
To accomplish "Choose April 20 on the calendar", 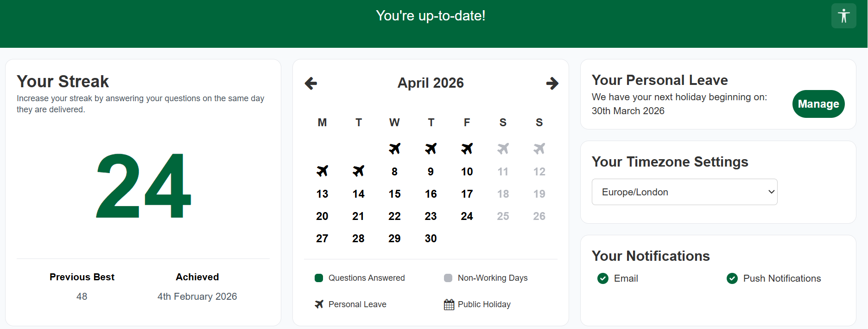I will (x=322, y=216).
